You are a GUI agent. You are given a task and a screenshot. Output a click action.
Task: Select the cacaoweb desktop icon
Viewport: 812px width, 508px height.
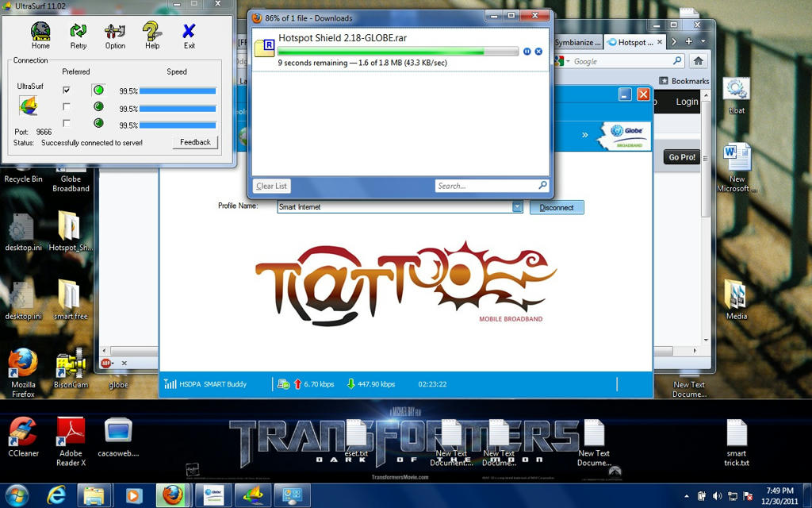[x=118, y=437]
